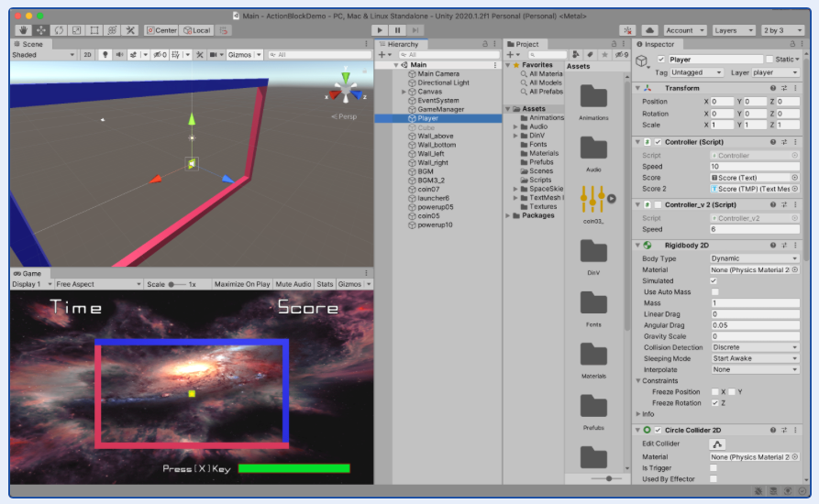Expand the Canvas object in Hierarchy
The image size is (819, 504).
[404, 92]
